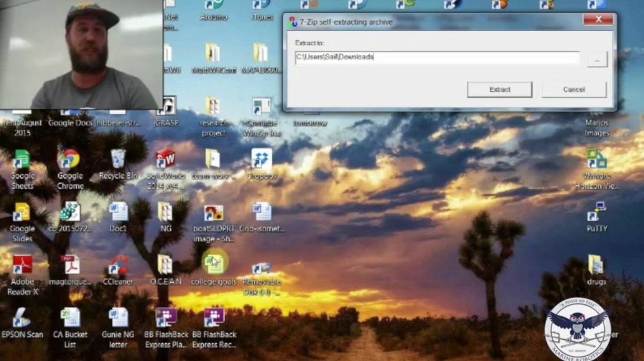644x361 pixels.
Task: Open the VMware Horizon View shortcut
Action: pos(596,160)
